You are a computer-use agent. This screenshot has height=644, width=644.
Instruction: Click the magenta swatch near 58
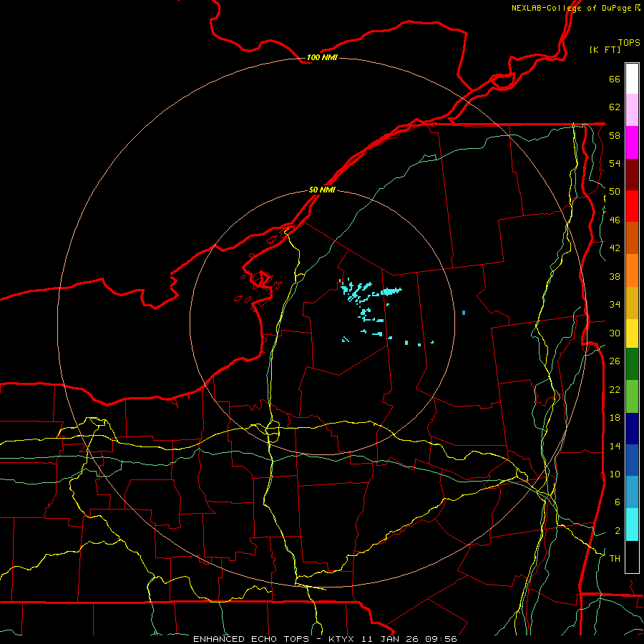tap(632, 142)
